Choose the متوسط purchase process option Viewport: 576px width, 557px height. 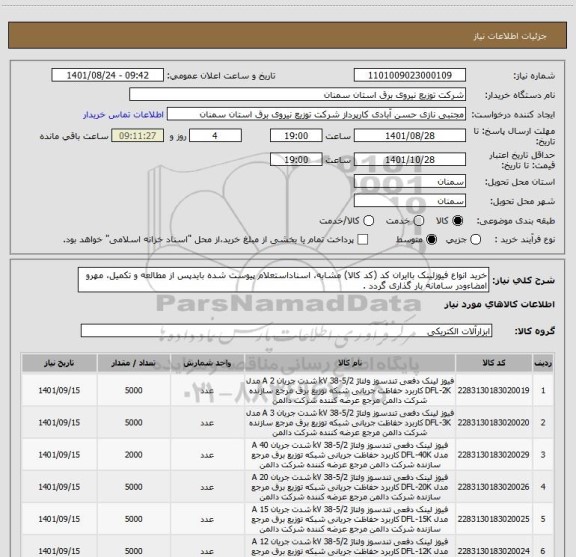click(431, 240)
